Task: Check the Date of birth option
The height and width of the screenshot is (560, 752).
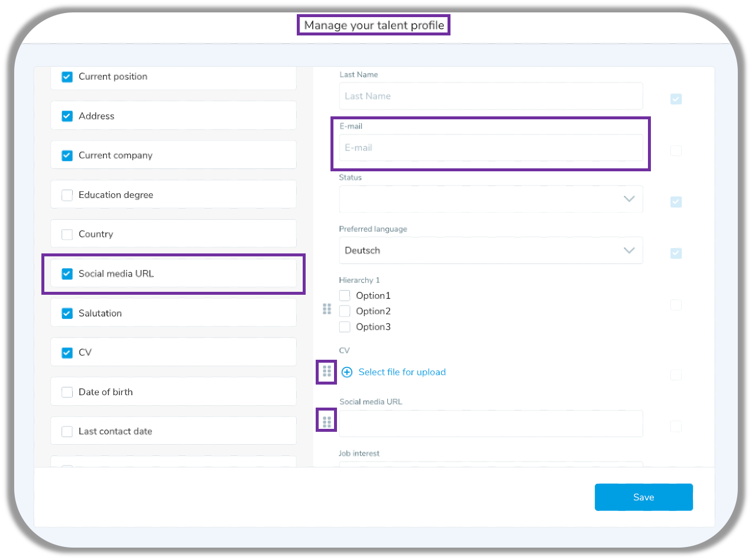Action: (x=67, y=392)
